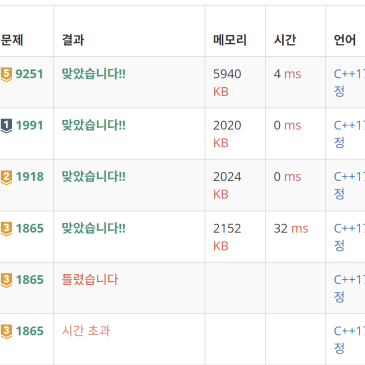Screen dimensions: 365x365
Task: Open problem 1865 in the 틀렸습니다 row
Action: pyautogui.click(x=30, y=280)
